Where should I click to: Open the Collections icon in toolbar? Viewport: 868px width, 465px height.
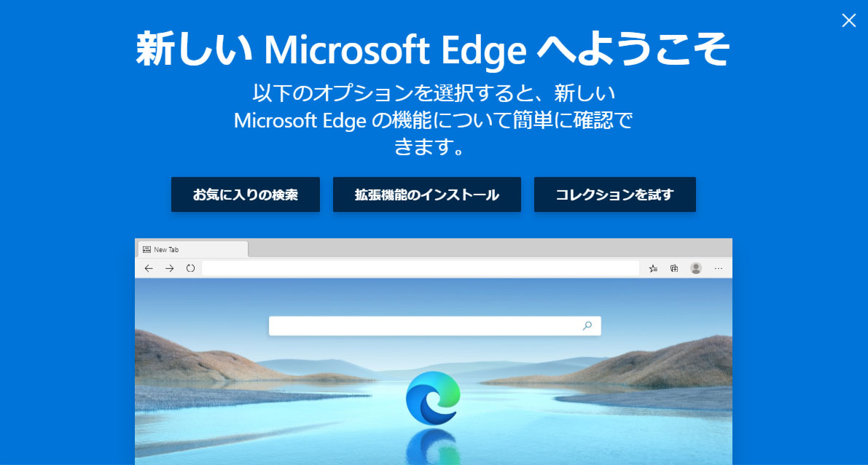tap(674, 268)
